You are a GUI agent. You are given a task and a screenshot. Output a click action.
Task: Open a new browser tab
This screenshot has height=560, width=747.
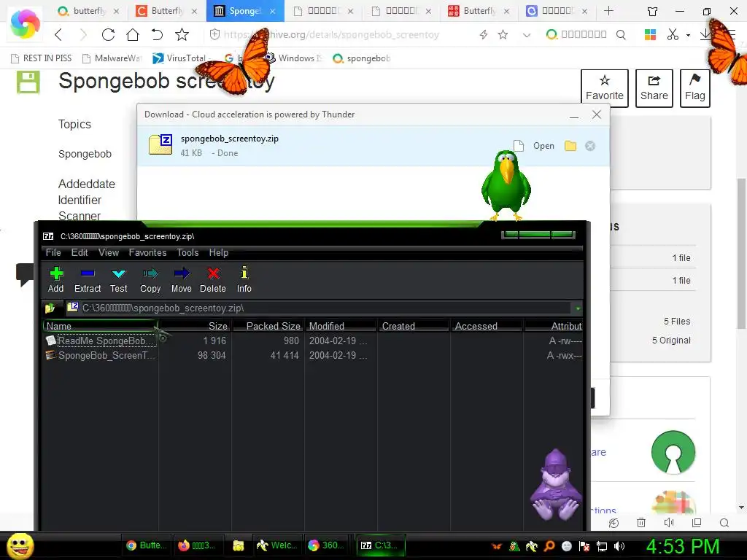click(x=608, y=10)
